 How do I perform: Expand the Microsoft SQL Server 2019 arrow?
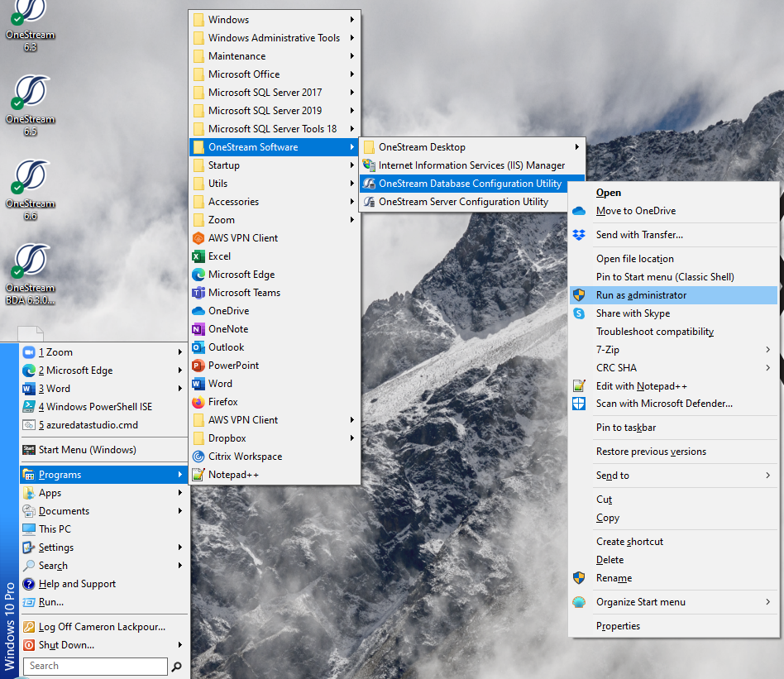point(352,111)
